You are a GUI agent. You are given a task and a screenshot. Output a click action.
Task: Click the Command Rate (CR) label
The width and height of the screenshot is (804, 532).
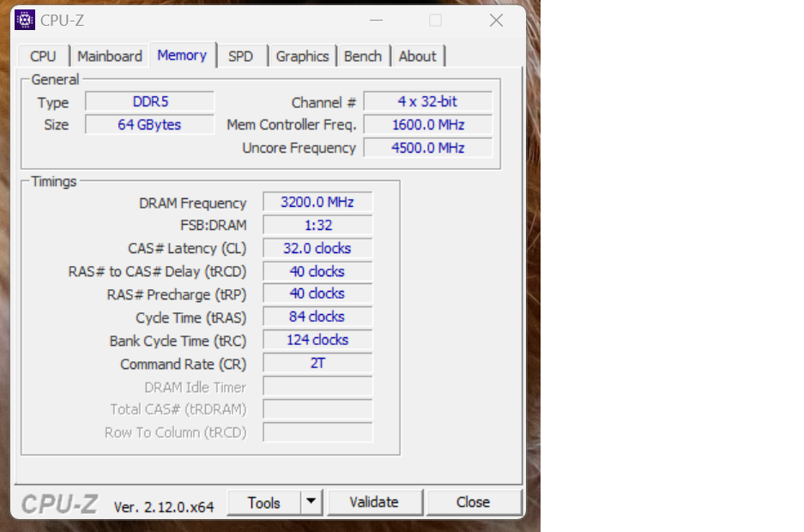click(x=183, y=364)
